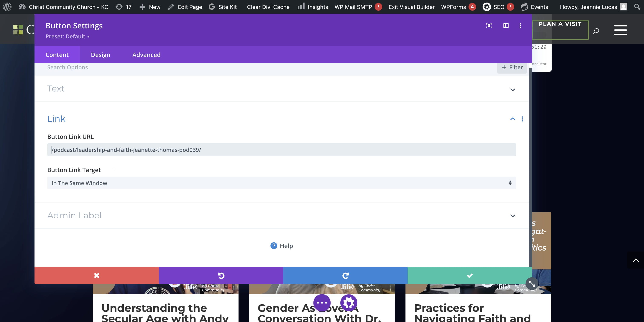The image size is (644, 322).
Task: Open Link section three-dot options
Action: (522, 119)
